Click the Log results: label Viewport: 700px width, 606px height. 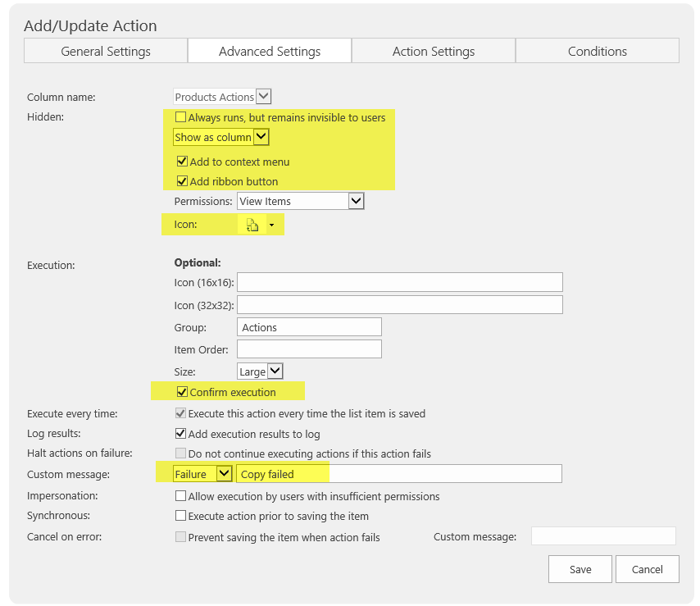point(54,433)
